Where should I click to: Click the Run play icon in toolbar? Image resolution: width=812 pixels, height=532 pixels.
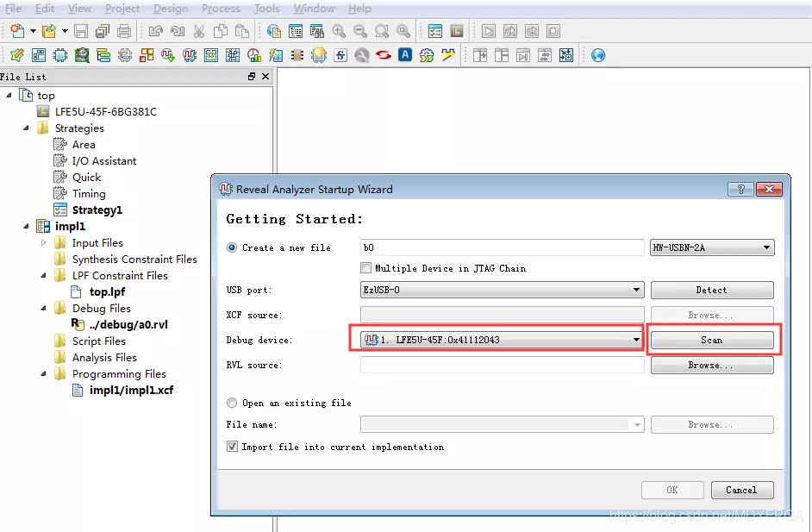[x=489, y=32]
